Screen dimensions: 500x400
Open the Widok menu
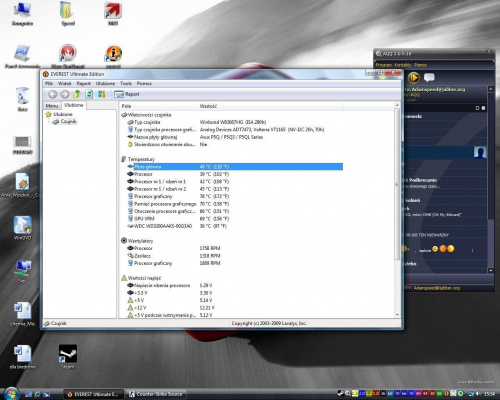65,83
